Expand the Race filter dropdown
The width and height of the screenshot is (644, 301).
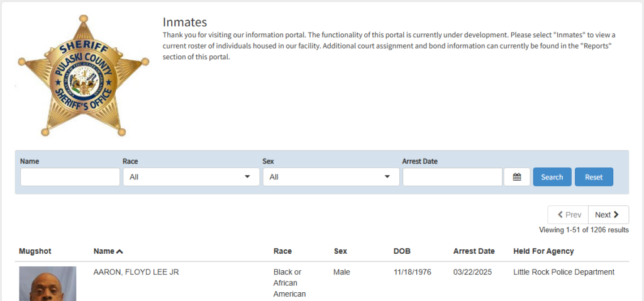click(191, 177)
